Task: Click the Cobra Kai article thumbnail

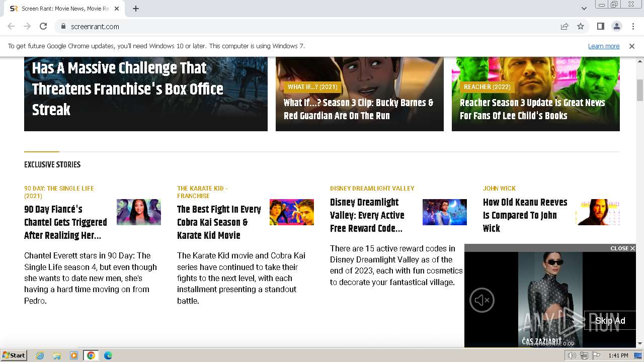Action: 292,212
